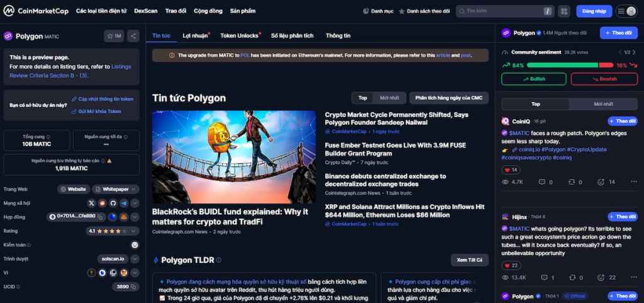Open the Thông tin tab
Screen dimensions: 644x303
[338, 36]
